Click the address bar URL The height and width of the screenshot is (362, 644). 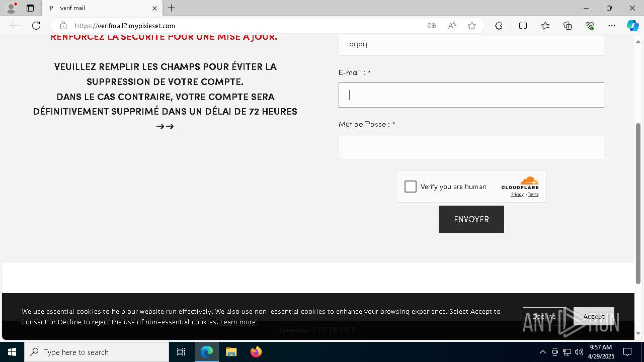(125, 26)
